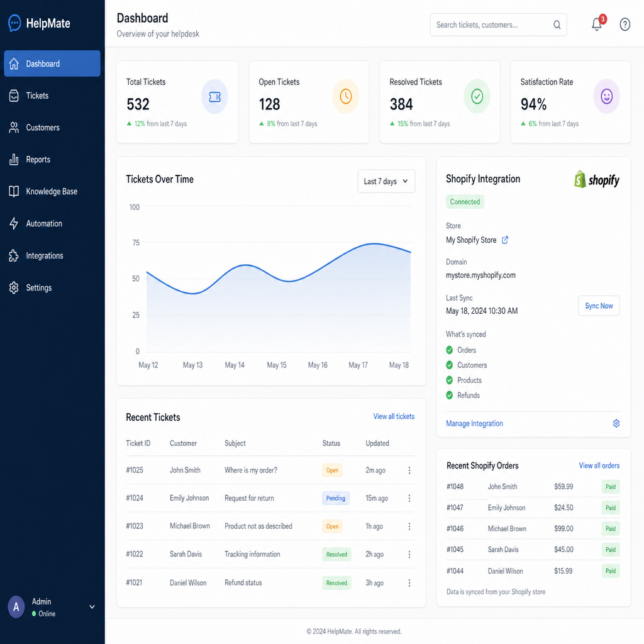Click the Open Tickets clock icon
644x644 pixels.
coord(346,97)
